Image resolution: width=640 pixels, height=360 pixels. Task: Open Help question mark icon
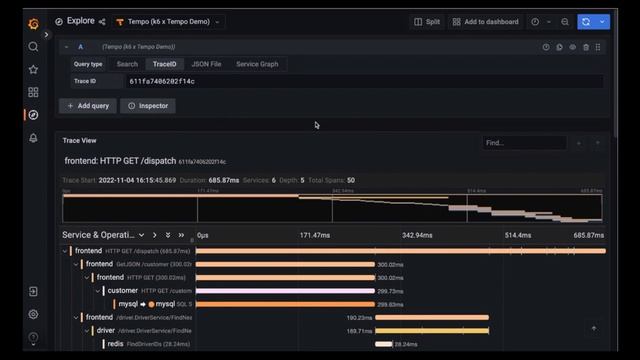[x=33, y=337]
